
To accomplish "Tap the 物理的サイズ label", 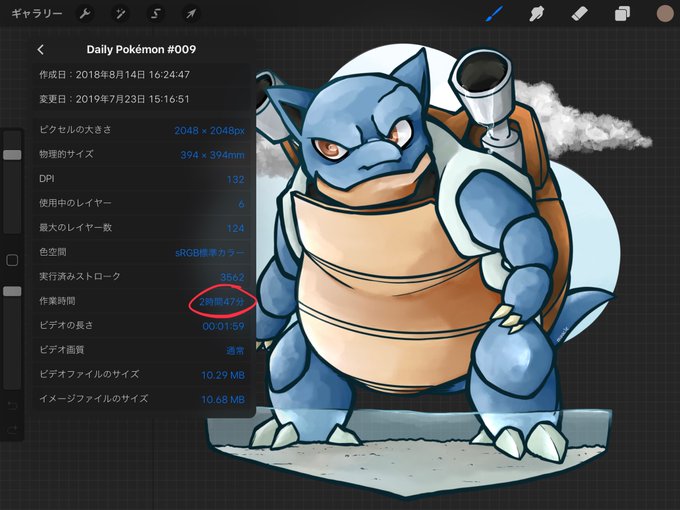I will pos(66,154).
